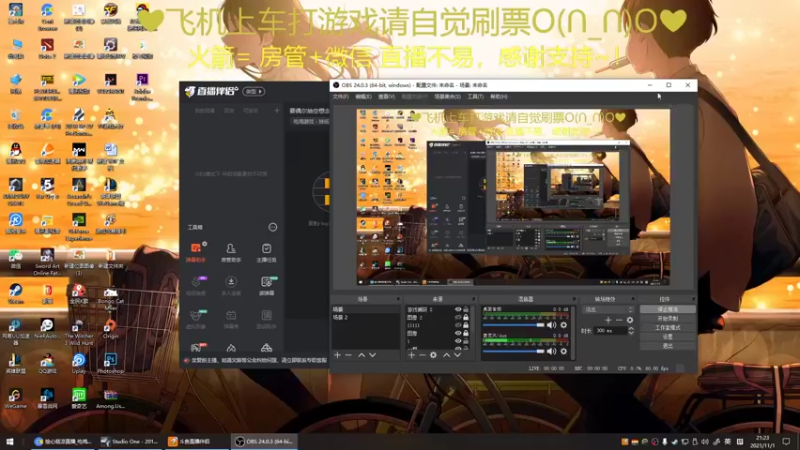Select 场景 2 in the Scenes list
Image resolution: width=800 pixels, height=450 pixels.
tap(365, 317)
